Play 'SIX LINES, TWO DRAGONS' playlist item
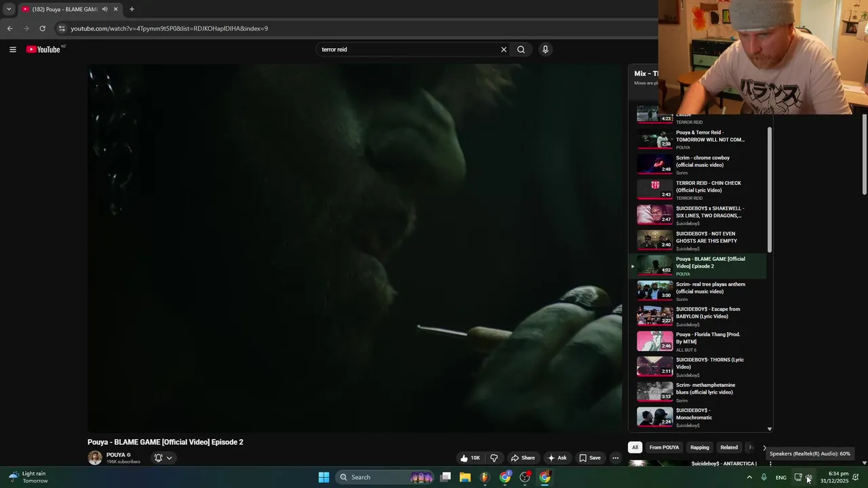The width and height of the screenshot is (868, 488). 698,215
